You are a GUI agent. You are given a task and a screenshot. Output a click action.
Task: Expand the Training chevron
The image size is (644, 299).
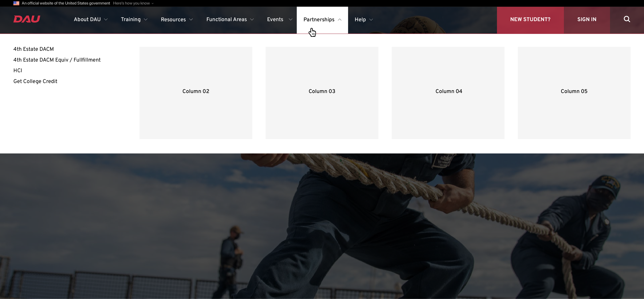[146, 20]
